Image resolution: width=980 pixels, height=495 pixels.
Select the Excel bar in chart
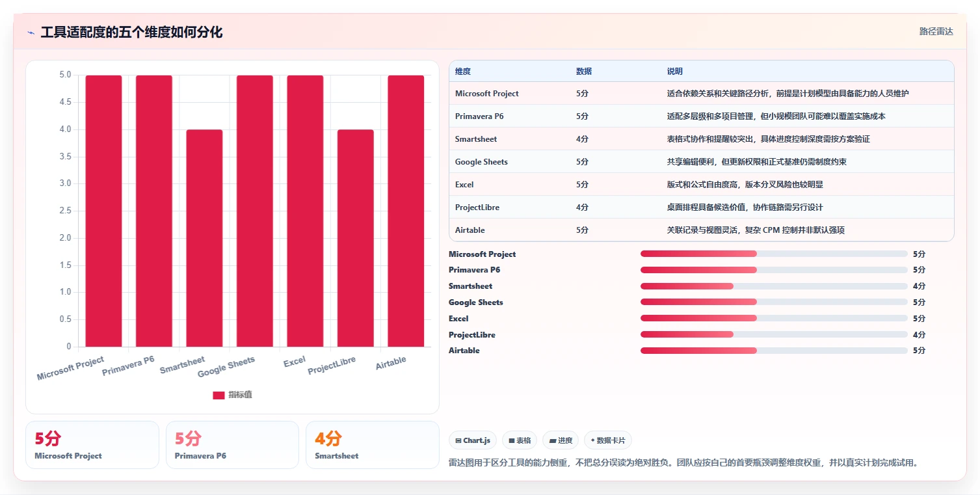[x=305, y=211]
